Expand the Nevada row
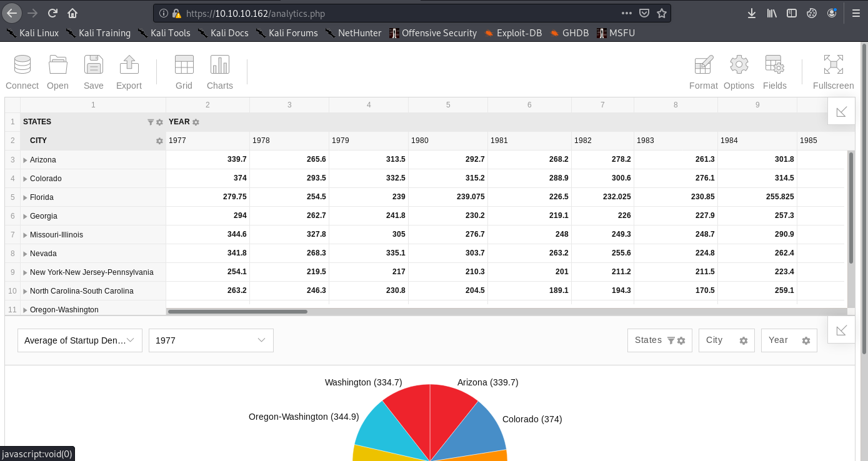Screen dimensions: 868x461 click(25, 254)
